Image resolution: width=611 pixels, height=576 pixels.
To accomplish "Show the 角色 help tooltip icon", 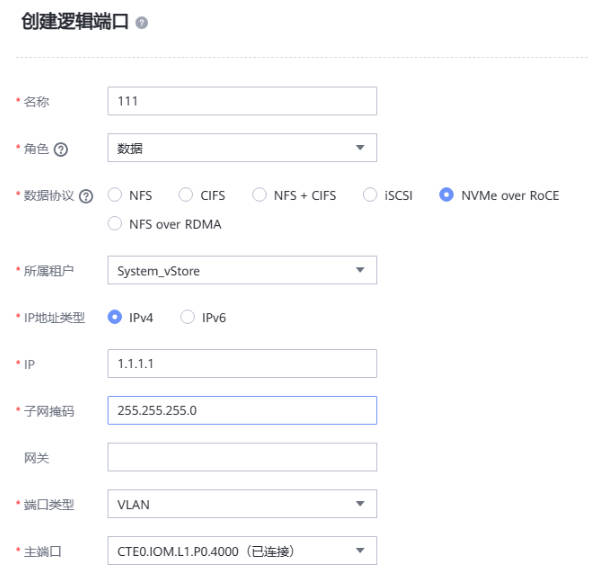I will (61, 149).
